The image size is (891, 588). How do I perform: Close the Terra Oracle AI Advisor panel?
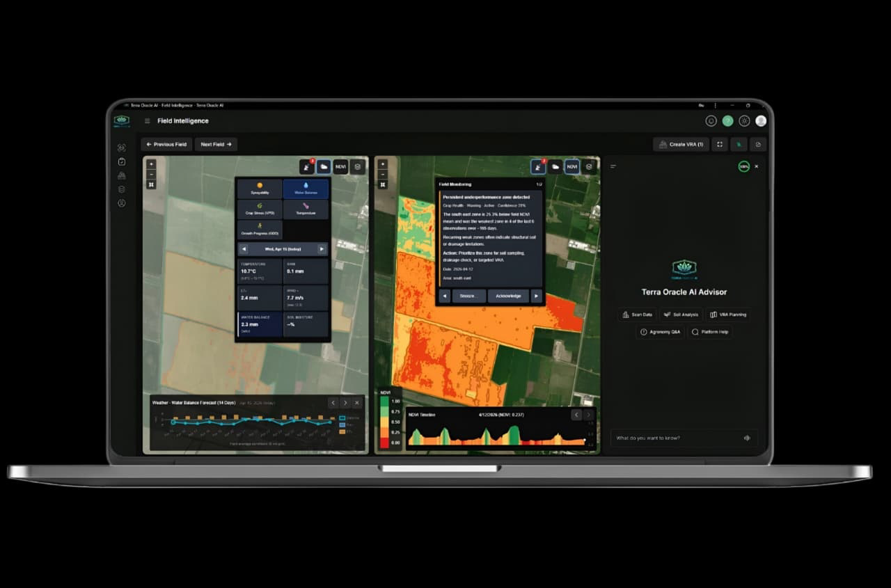pyautogui.click(x=757, y=166)
